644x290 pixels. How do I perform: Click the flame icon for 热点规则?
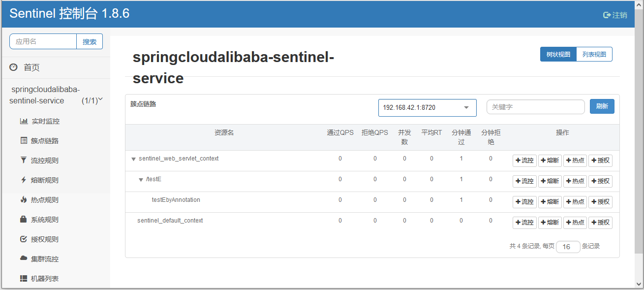(x=24, y=200)
